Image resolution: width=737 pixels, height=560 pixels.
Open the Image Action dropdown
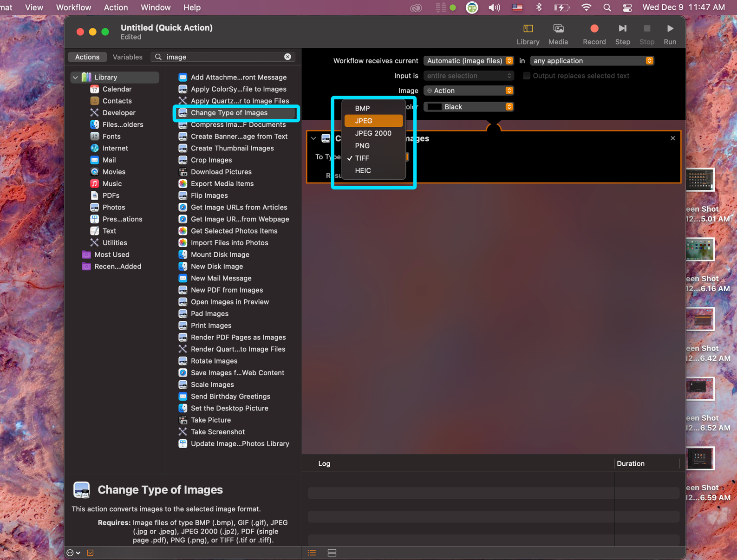469,91
